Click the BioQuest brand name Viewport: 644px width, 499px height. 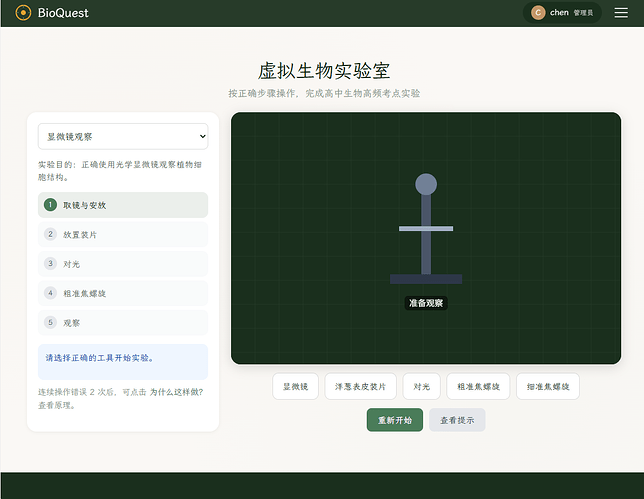pos(63,13)
